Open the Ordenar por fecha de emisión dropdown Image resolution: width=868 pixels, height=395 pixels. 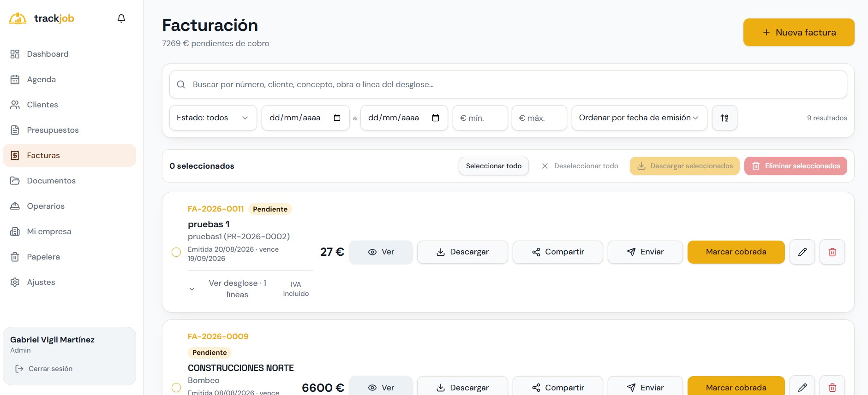click(639, 118)
